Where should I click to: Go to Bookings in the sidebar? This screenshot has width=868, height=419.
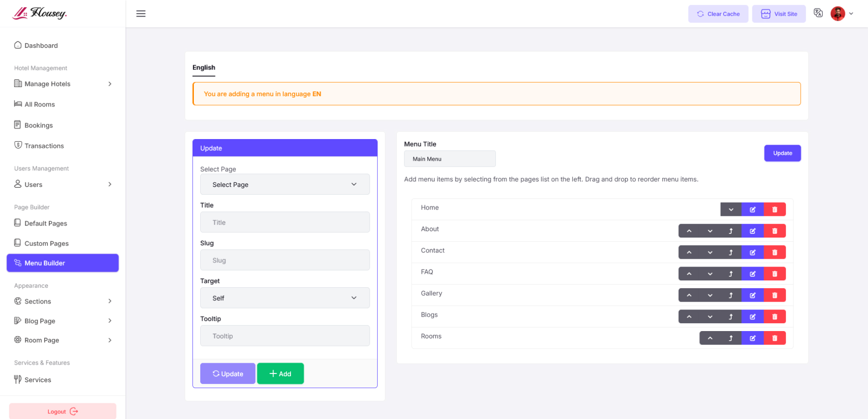tap(39, 125)
